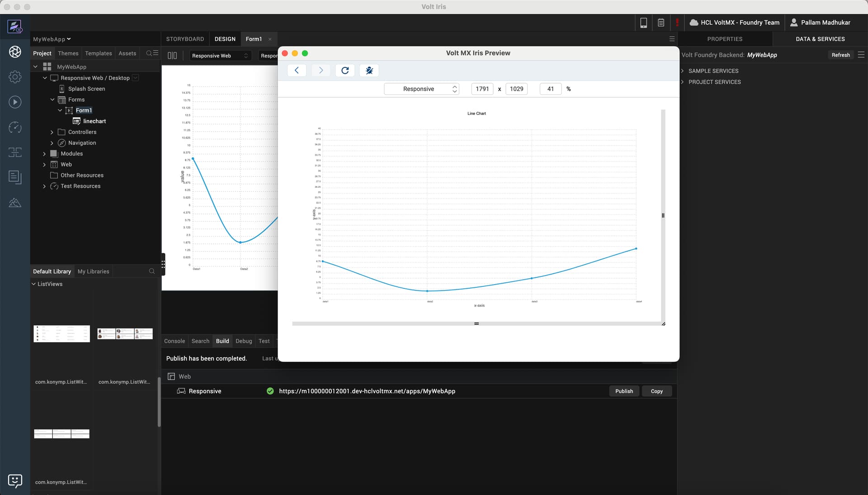The height and width of the screenshot is (495, 868).
Task: Open the design canvas hamburger menu
Action: tap(672, 39)
